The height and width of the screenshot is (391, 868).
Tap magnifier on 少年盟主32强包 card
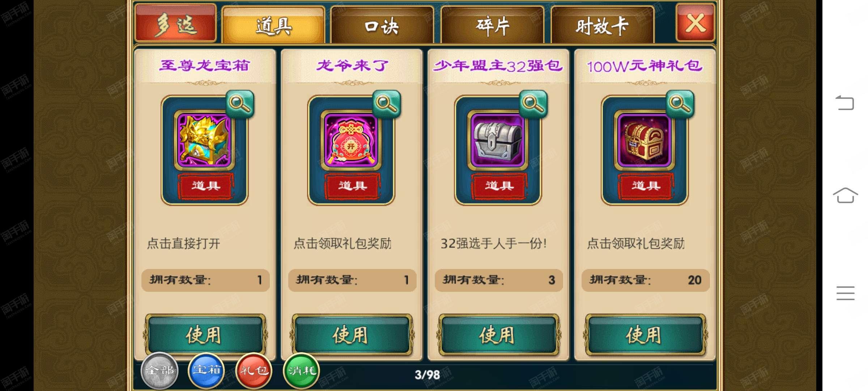[x=533, y=104]
